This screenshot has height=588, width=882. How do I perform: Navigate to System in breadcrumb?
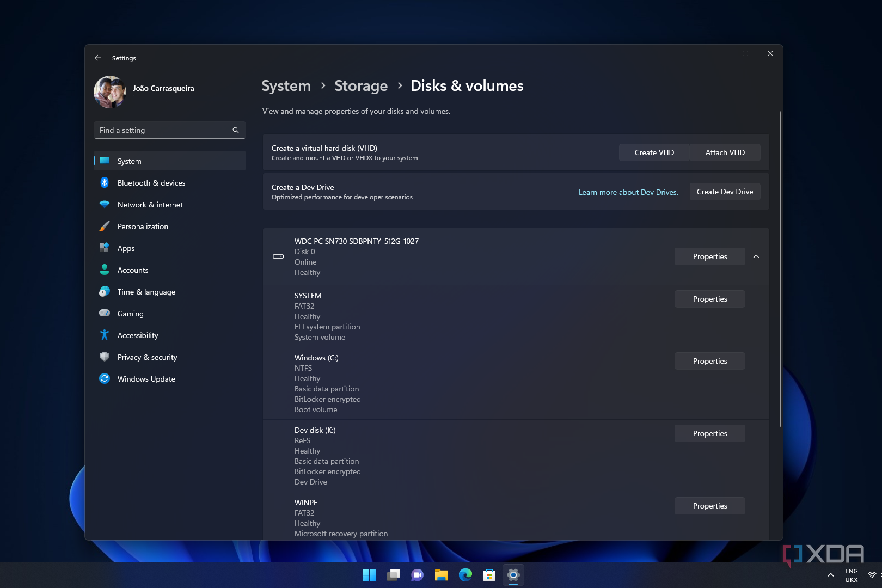pyautogui.click(x=286, y=86)
